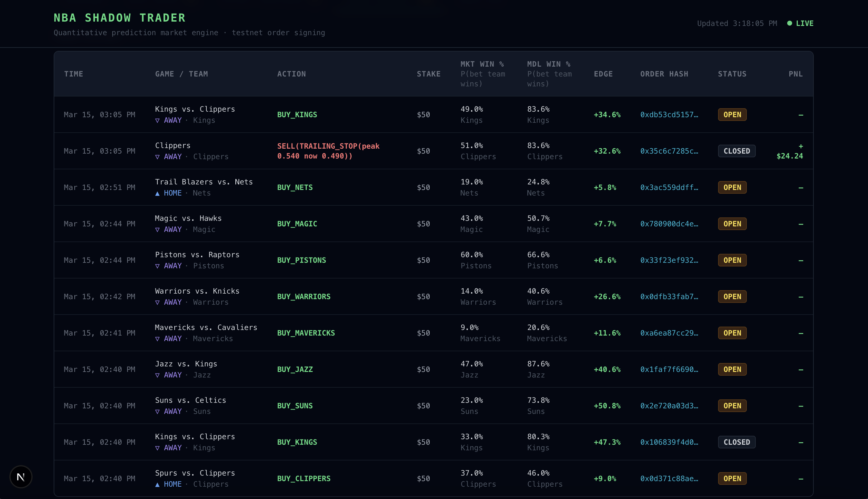Click the TIME column header
The image size is (868, 499).
[73, 74]
